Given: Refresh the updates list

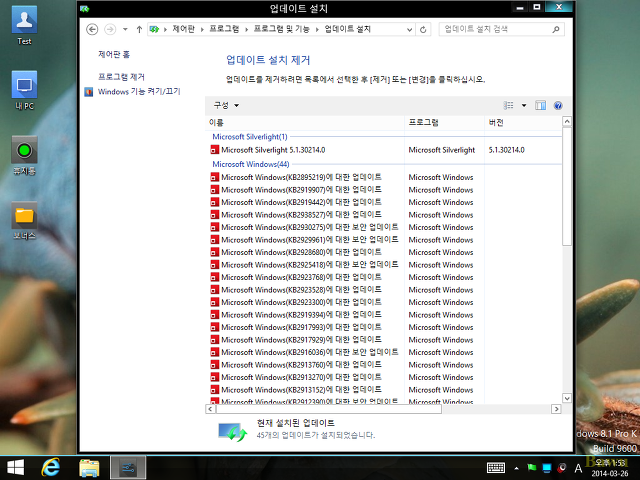Looking at the screenshot, I should [x=423, y=29].
